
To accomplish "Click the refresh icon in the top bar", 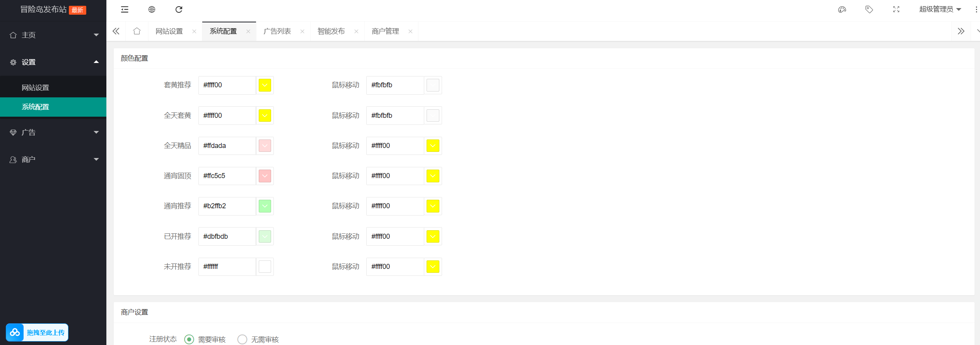I will (179, 10).
